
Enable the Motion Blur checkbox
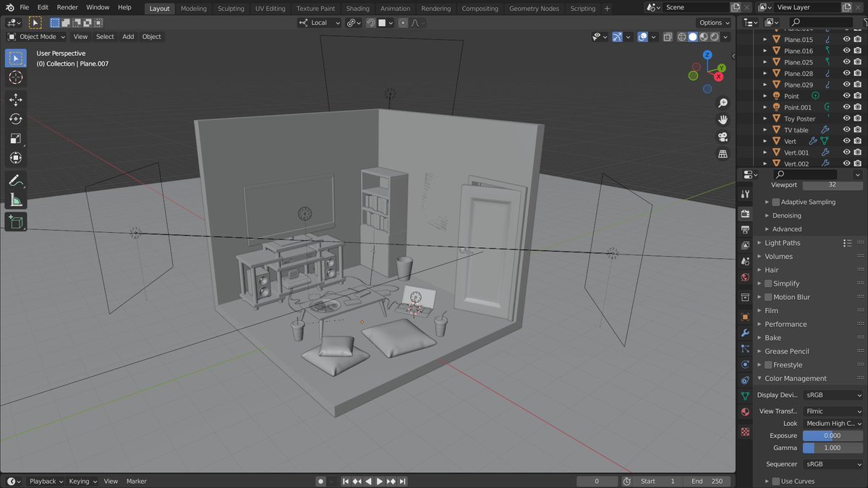pyautogui.click(x=768, y=297)
